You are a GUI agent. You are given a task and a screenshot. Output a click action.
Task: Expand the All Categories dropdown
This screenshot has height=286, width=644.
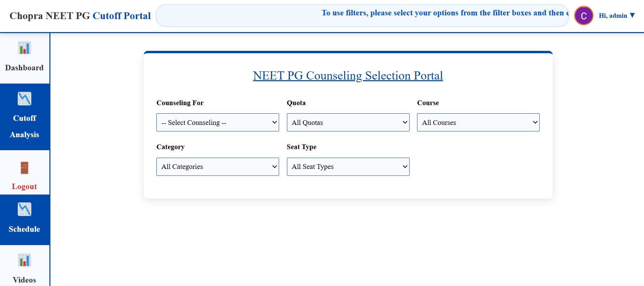[218, 167]
